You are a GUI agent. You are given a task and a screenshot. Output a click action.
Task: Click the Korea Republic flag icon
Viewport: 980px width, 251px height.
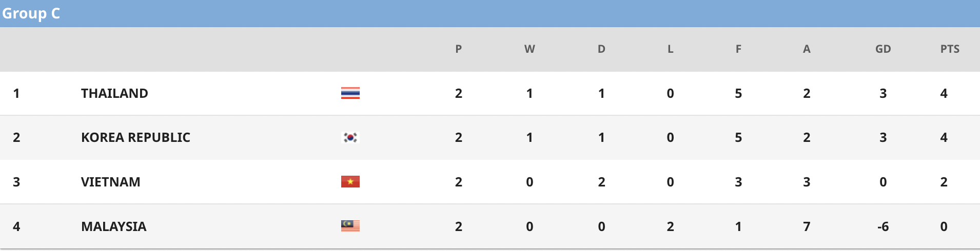tap(350, 137)
